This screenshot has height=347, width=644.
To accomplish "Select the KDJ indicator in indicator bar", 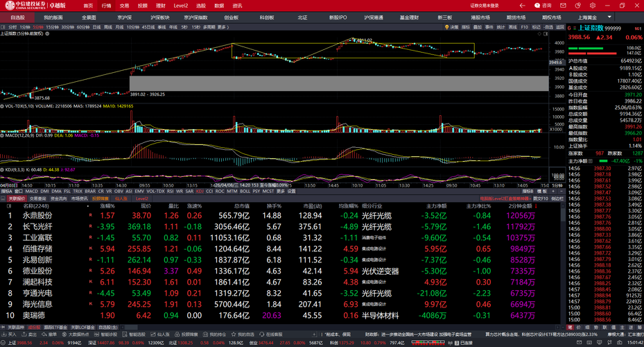I will pyautogui.click(x=200, y=191).
